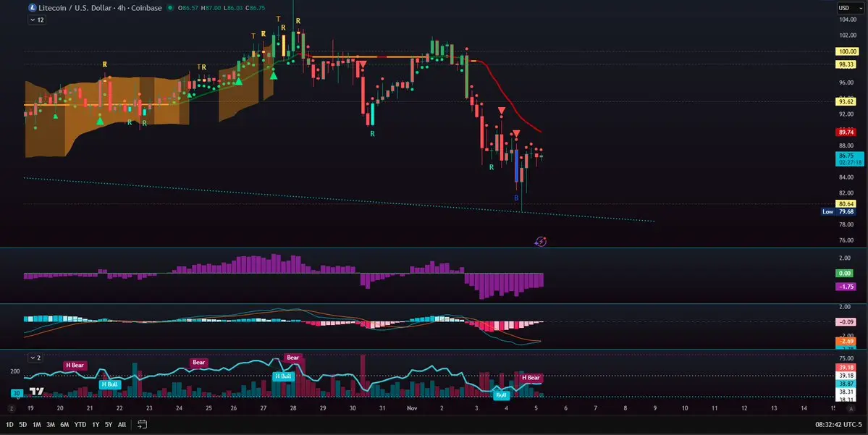868x435 pixels.
Task: Click the Litecoin symbol logo icon
Action: pyautogui.click(x=33, y=8)
